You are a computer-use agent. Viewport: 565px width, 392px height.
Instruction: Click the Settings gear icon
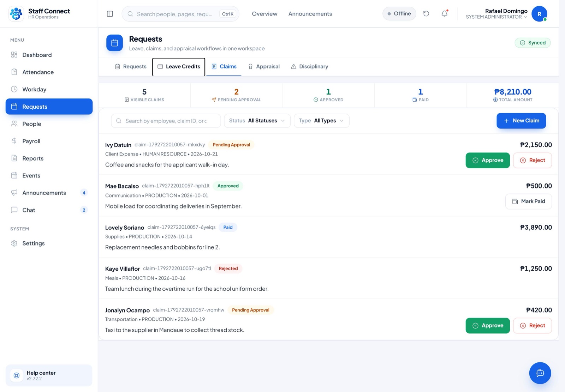pyautogui.click(x=14, y=243)
